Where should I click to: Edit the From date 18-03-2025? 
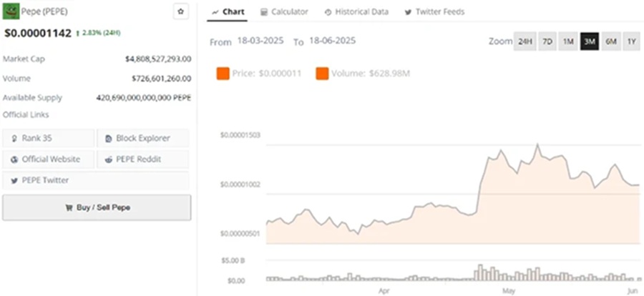260,41
